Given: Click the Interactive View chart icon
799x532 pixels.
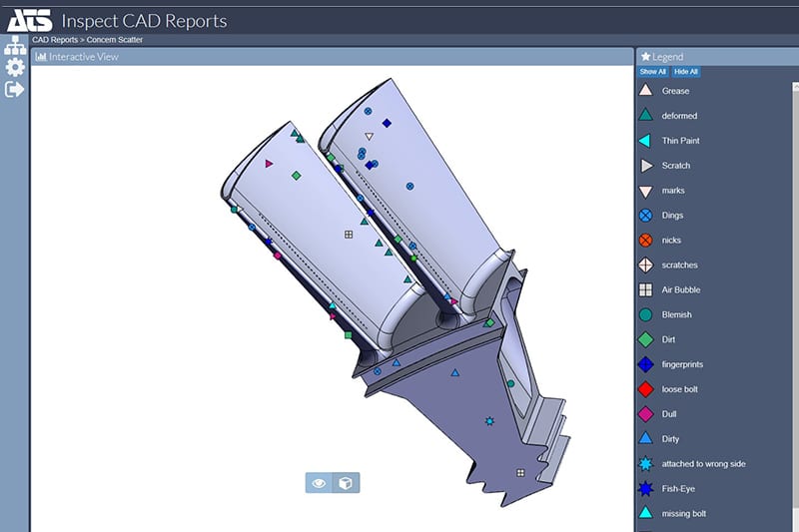Looking at the screenshot, I should 41,57.
